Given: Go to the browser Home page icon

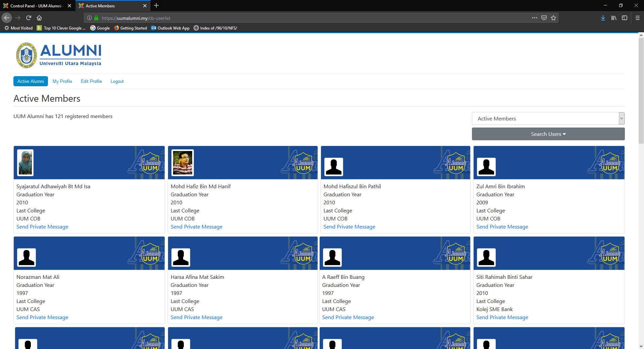Looking at the screenshot, I should click(39, 18).
